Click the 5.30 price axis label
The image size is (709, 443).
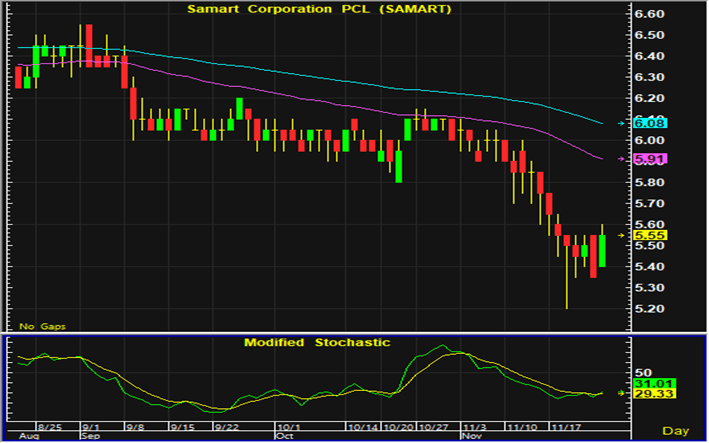point(650,287)
